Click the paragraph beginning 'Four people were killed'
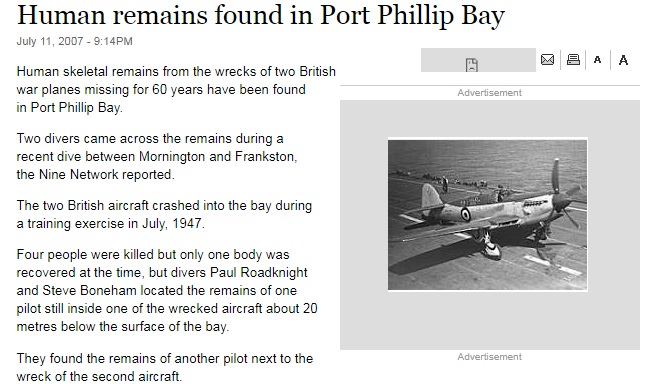 (x=167, y=290)
